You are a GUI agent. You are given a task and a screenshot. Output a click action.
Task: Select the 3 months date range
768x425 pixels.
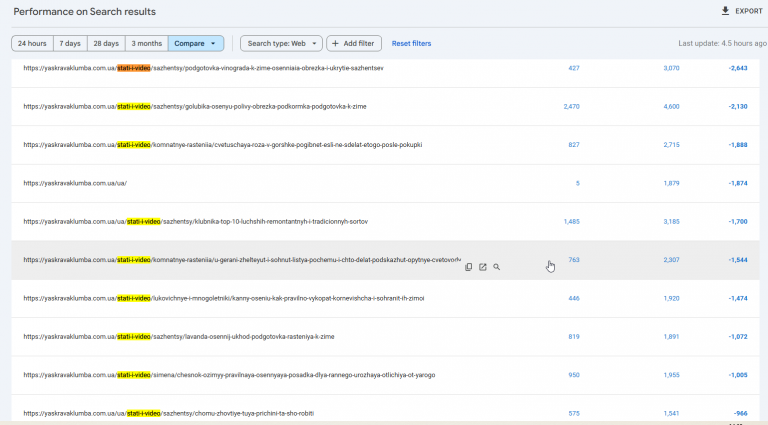click(x=146, y=44)
